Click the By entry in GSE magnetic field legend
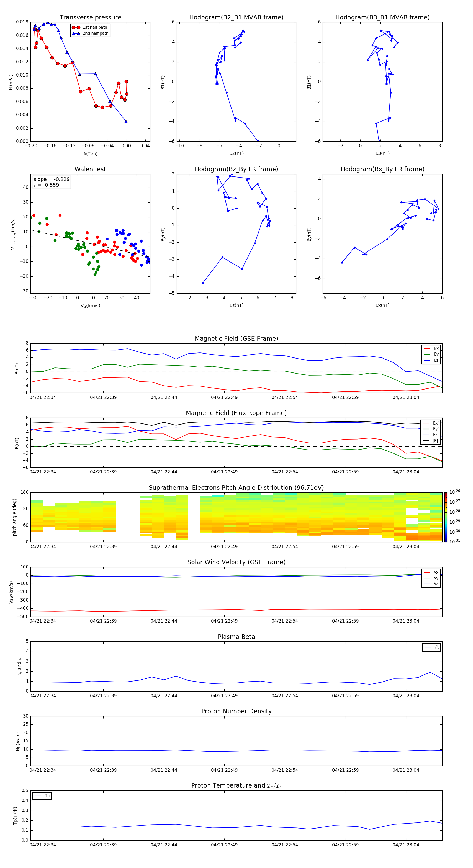The width and height of the screenshot is (473, 868). [431, 354]
